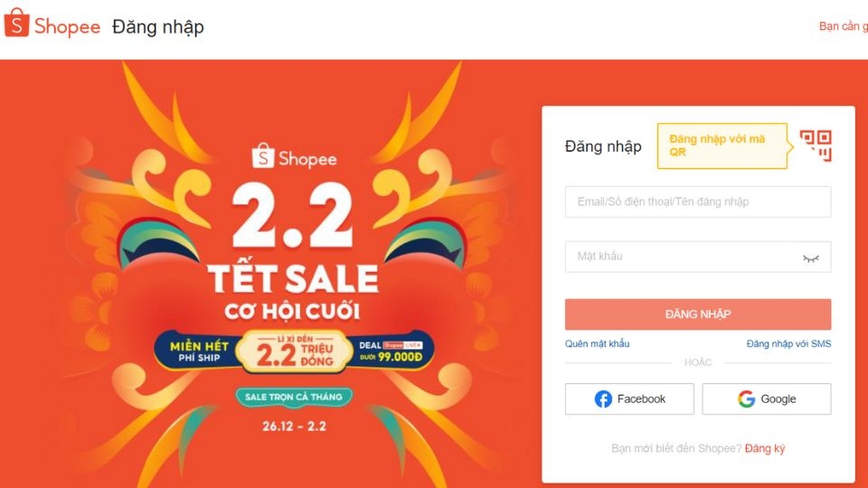Click the Google logo icon
This screenshot has height=488, width=868.
(746, 399)
